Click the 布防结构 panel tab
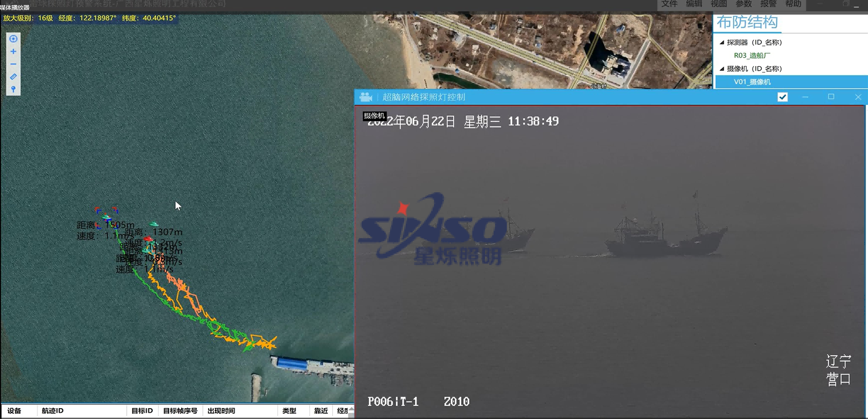 click(x=747, y=22)
